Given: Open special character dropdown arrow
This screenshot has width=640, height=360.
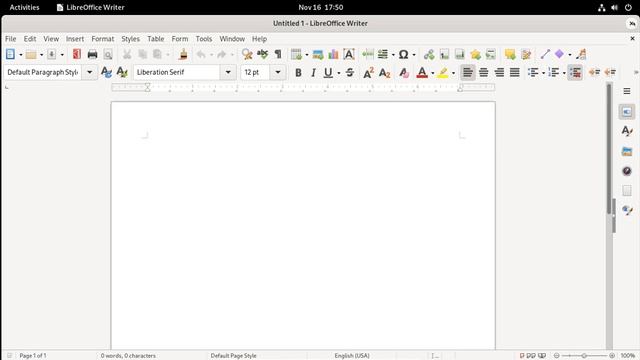Looking at the screenshot, I should 414,55.
